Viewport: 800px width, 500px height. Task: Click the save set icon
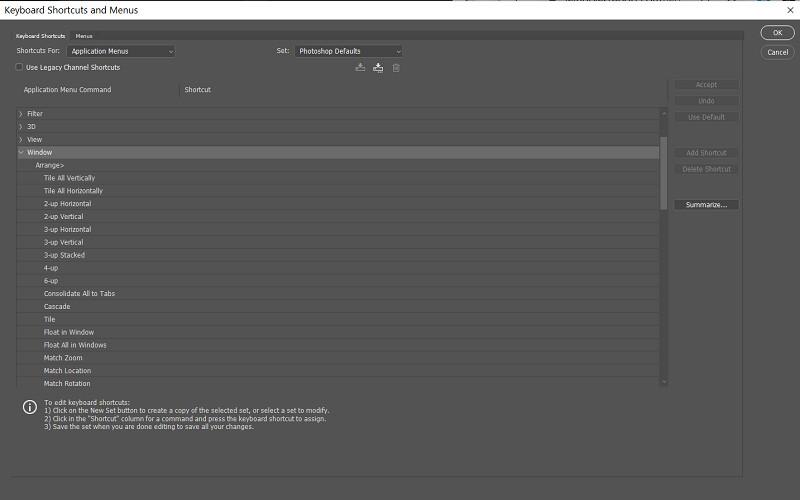coord(360,67)
